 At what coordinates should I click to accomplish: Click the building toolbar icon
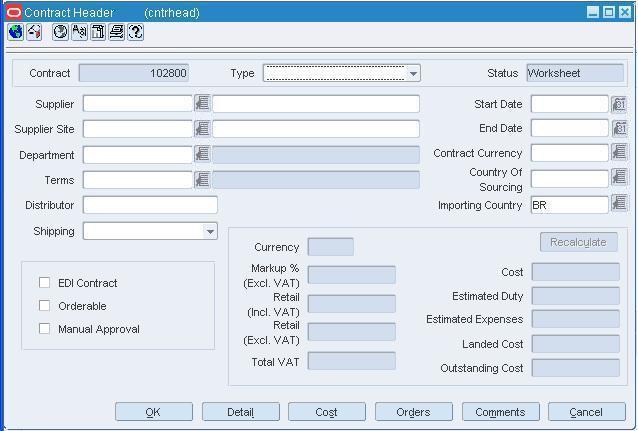98,32
